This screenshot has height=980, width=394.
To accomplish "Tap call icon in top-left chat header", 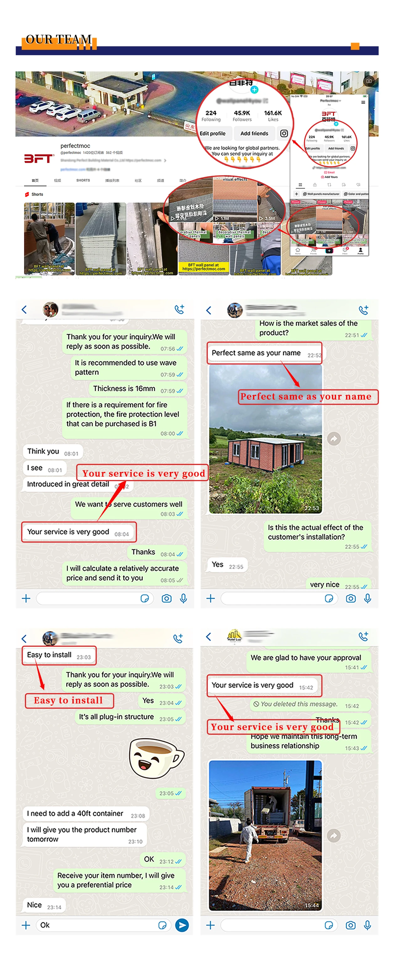I will (x=179, y=310).
